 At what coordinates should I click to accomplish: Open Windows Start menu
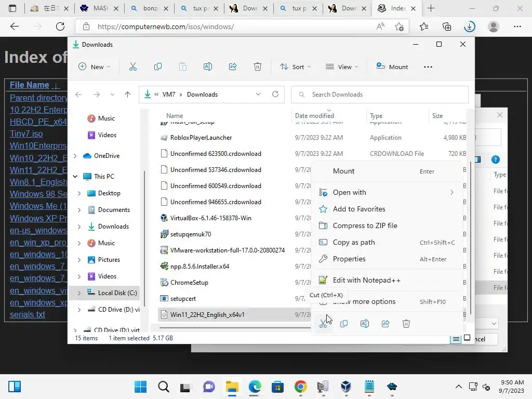pyautogui.click(x=140, y=387)
